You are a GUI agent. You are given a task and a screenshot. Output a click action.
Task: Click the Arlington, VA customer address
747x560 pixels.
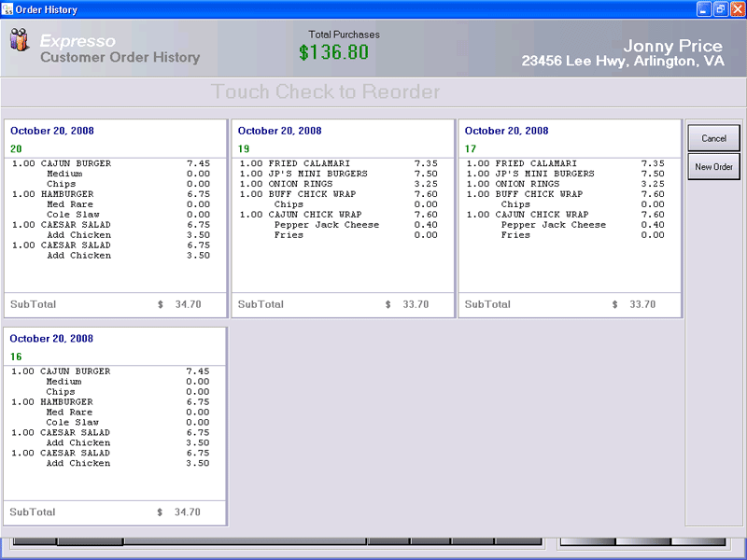coord(622,62)
